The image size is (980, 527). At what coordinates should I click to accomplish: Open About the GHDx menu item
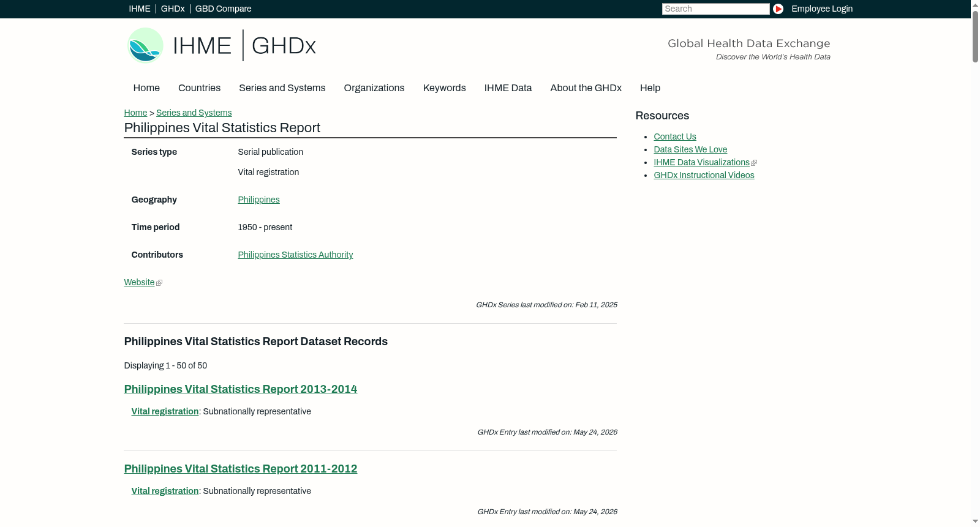586,88
